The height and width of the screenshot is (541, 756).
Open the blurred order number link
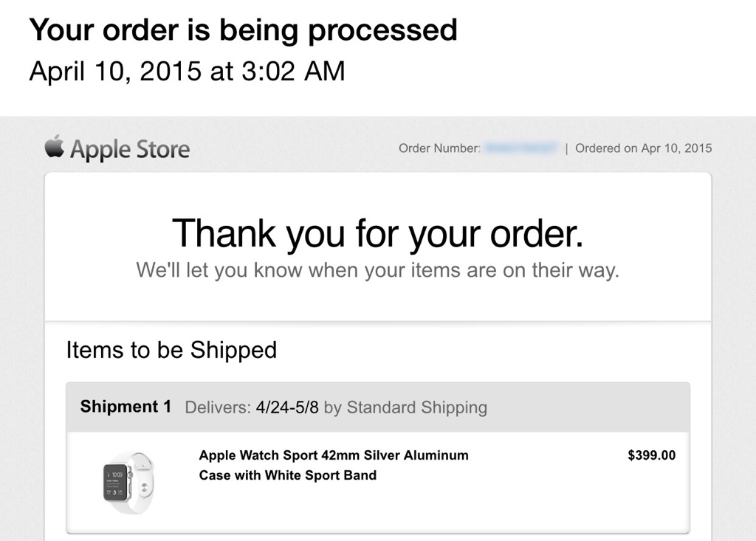(x=521, y=148)
